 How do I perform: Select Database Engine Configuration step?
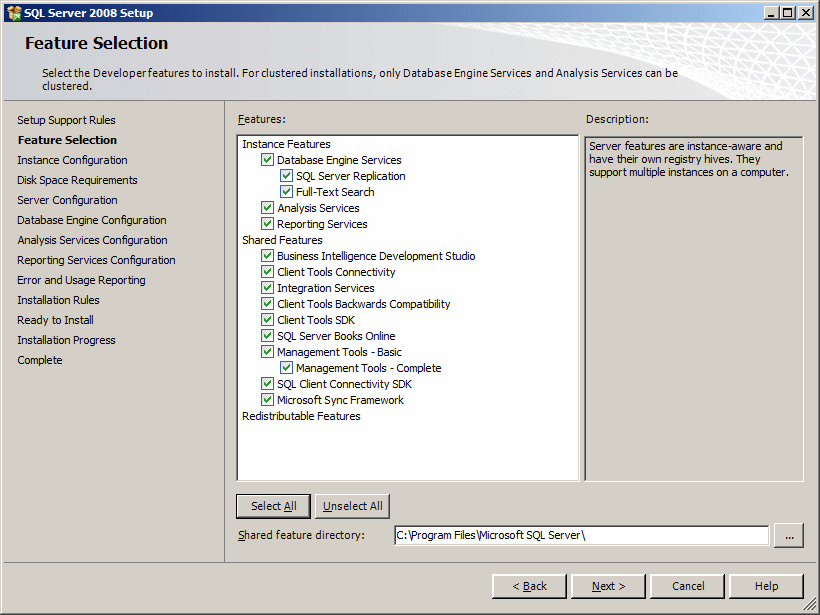coord(92,220)
